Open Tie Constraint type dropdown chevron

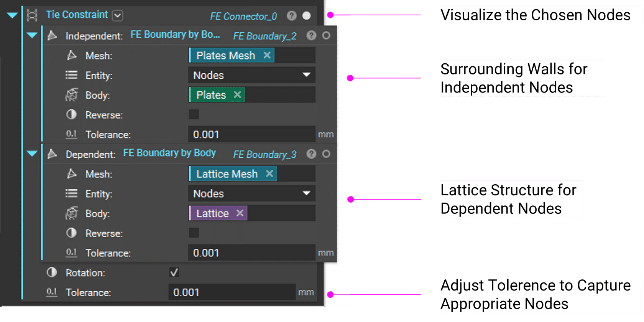117,16
